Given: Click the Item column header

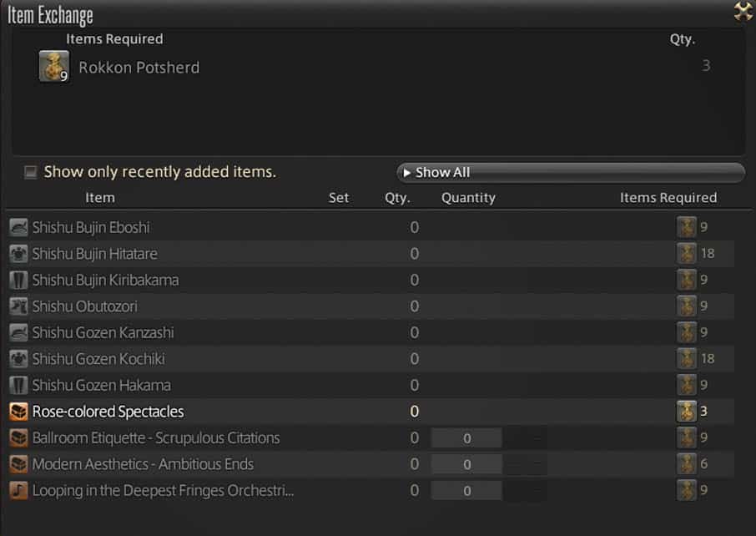Looking at the screenshot, I should point(100,198).
